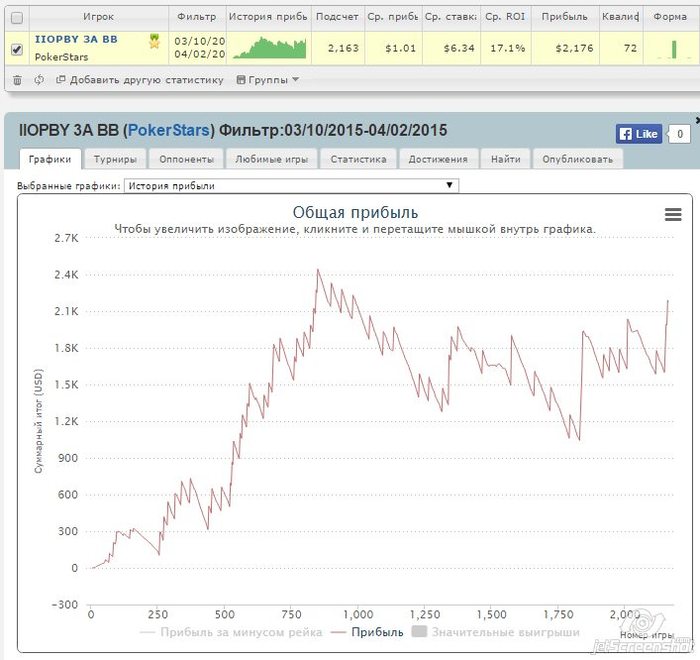
Task: Uncheck the IIOPBY 3A BB player row checkbox
Action: [x=17, y=49]
